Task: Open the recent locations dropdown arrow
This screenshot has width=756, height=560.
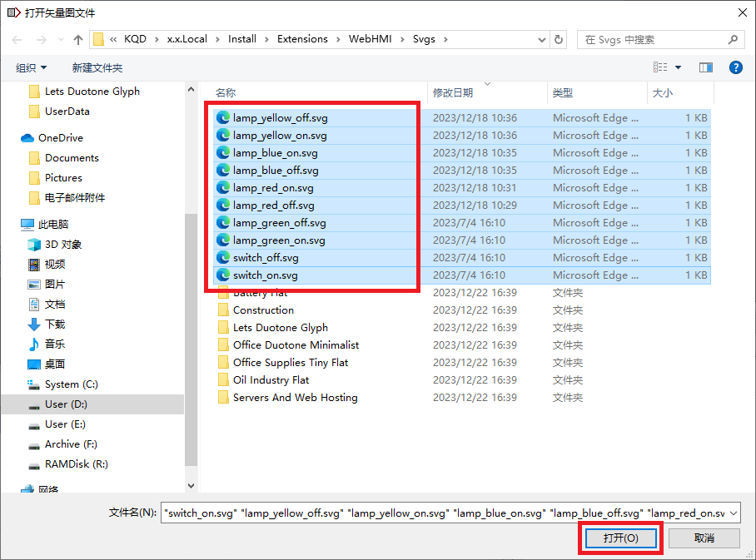Action: 61,39
